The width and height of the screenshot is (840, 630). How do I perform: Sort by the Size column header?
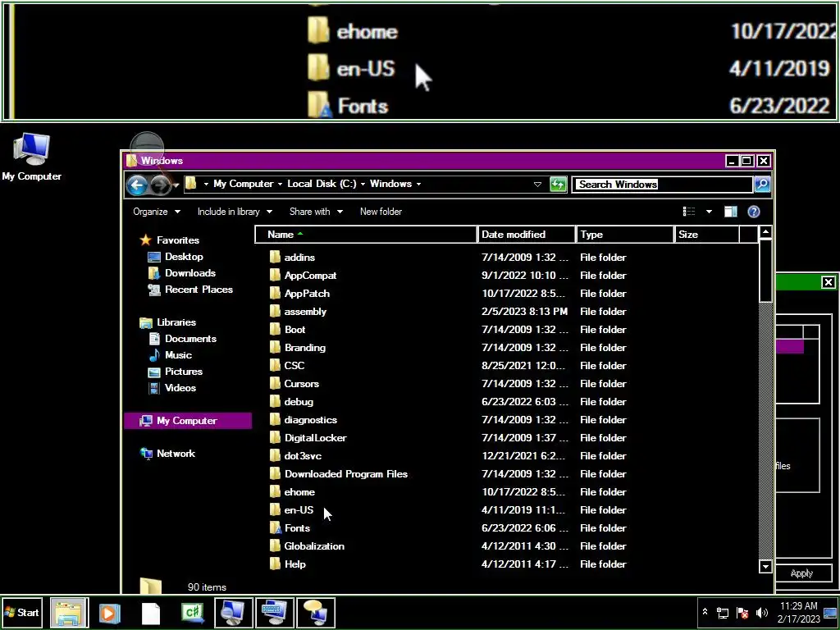tap(706, 235)
